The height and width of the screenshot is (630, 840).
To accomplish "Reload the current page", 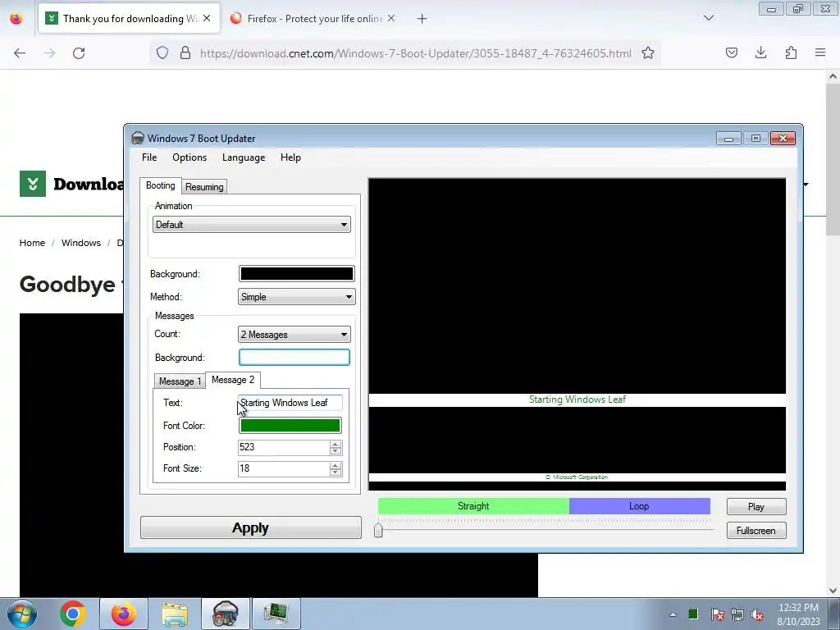I will point(79,53).
